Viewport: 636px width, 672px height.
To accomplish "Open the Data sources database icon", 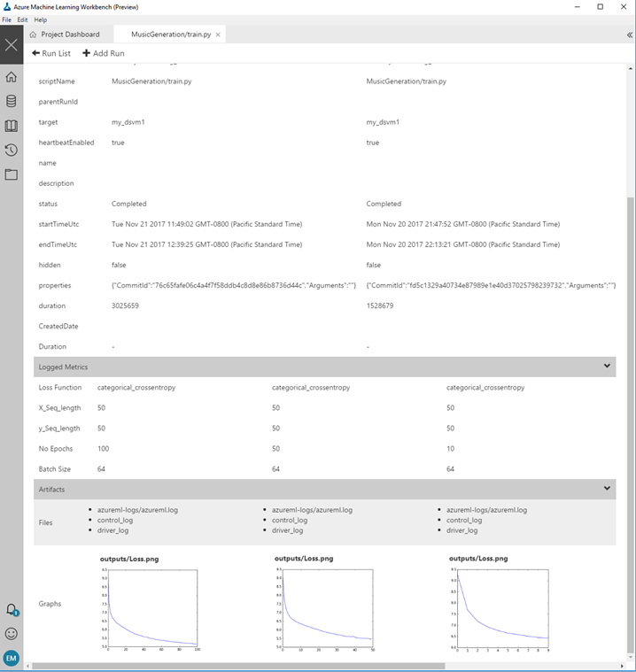I will click(12, 101).
